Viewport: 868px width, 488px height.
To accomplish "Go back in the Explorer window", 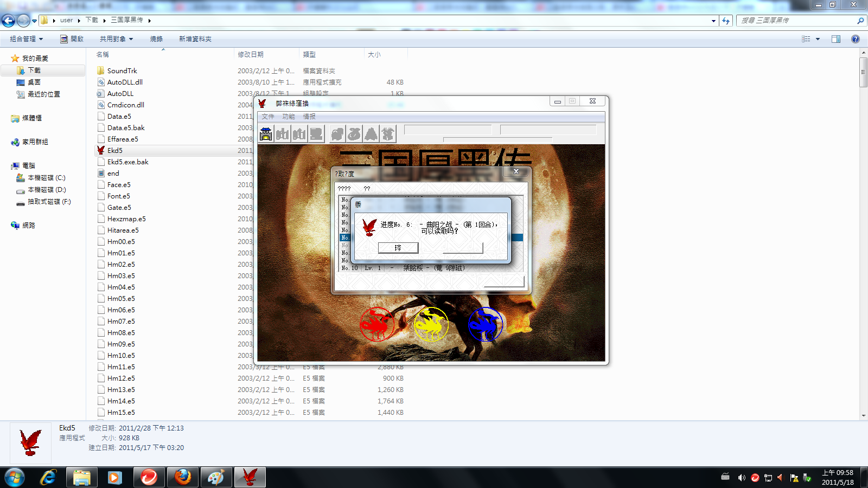I will click(8, 21).
